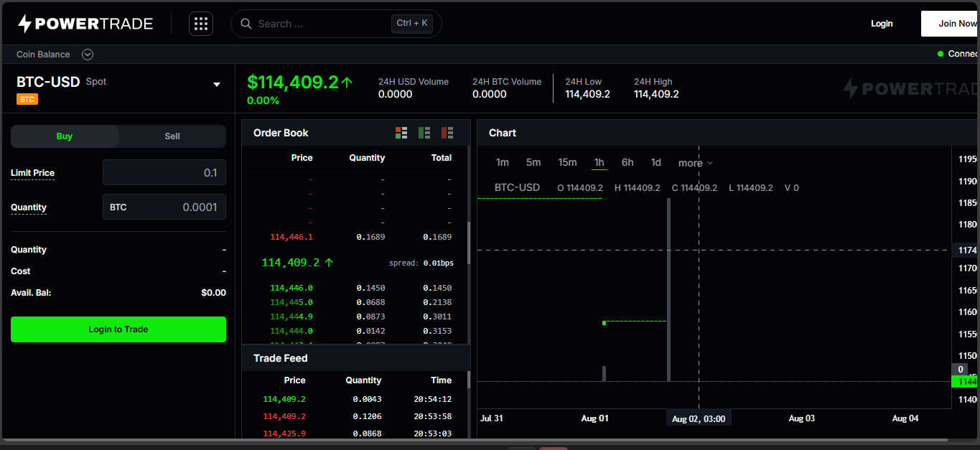The image size is (980, 450).
Task: Click the order book vertical scrollbar
Action: click(469, 243)
